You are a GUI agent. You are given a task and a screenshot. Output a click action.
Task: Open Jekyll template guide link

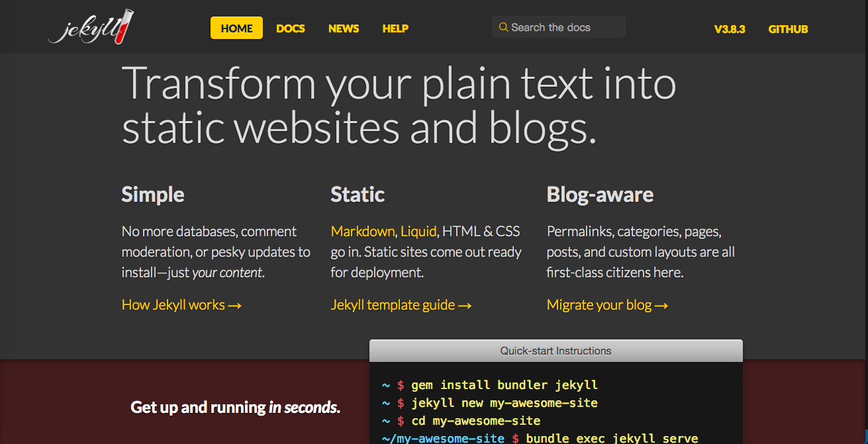point(401,305)
